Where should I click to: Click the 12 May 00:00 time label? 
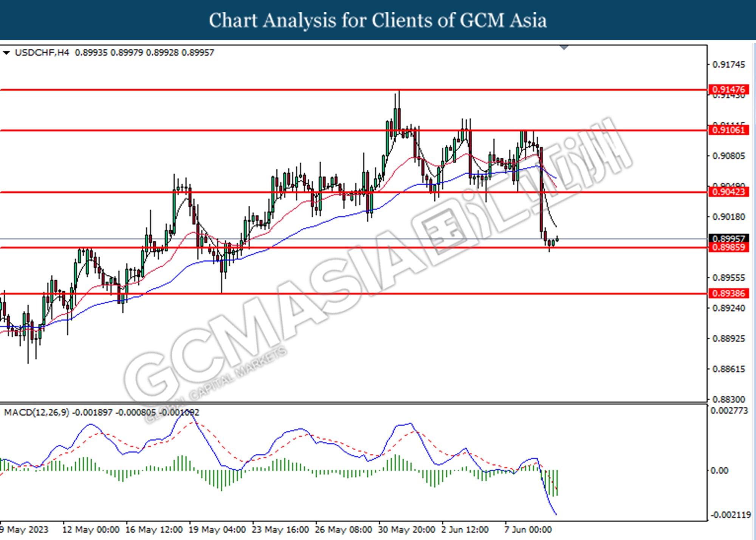pyautogui.click(x=91, y=530)
